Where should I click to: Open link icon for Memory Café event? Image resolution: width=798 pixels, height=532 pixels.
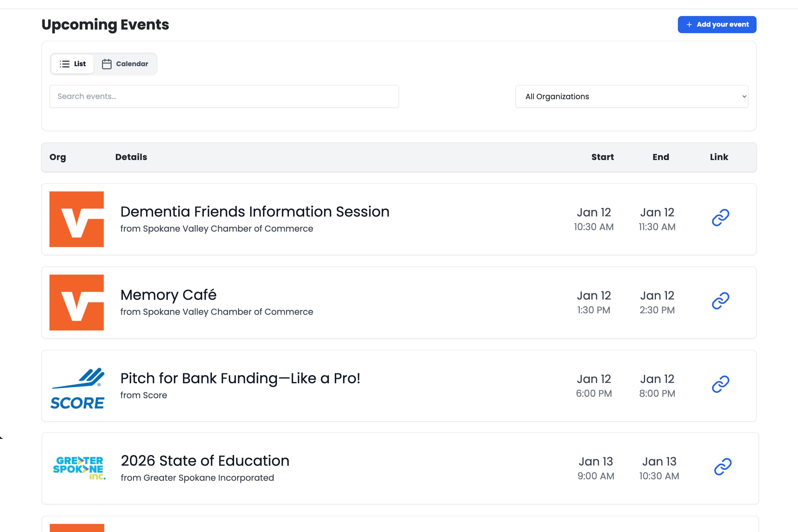coord(720,301)
